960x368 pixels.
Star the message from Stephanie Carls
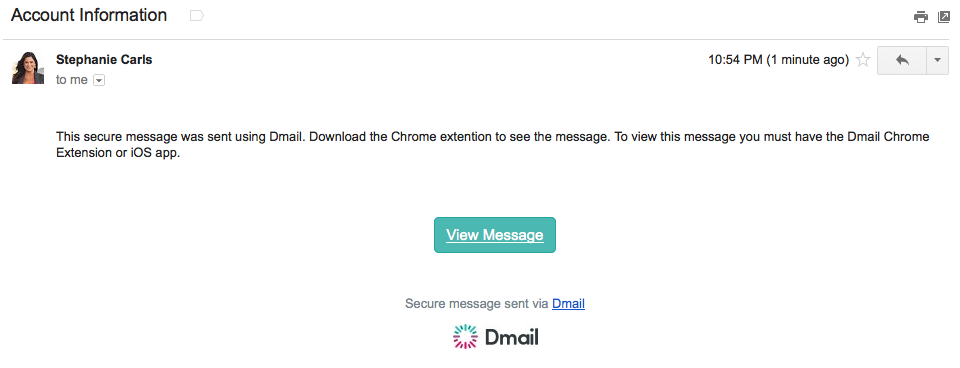(x=863, y=60)
